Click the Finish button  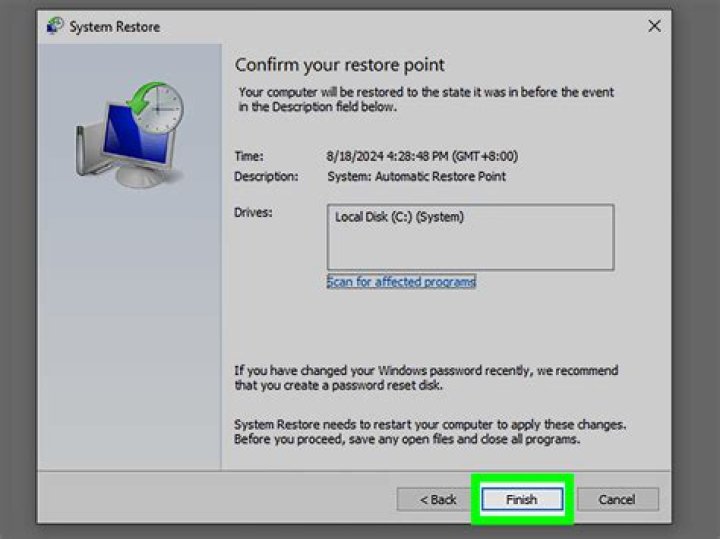(522, 499)
